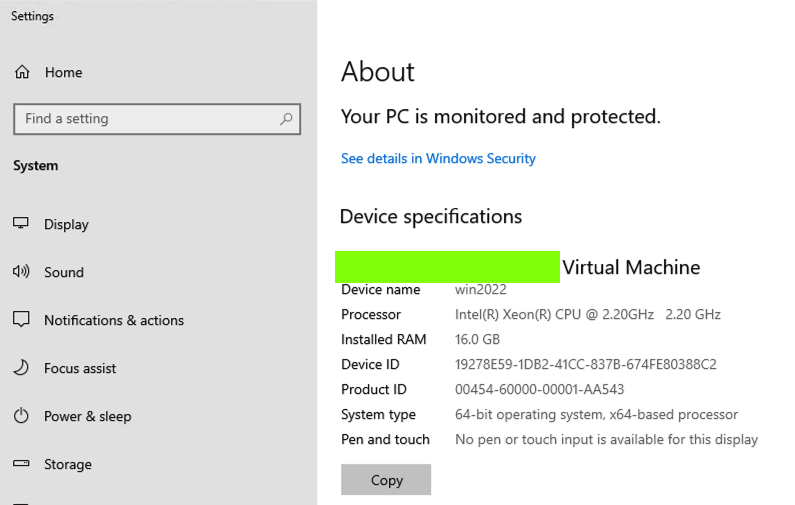Click the Storage drive icon
Image resolution: width=795 pixels, height=505 pixels.
21,464
